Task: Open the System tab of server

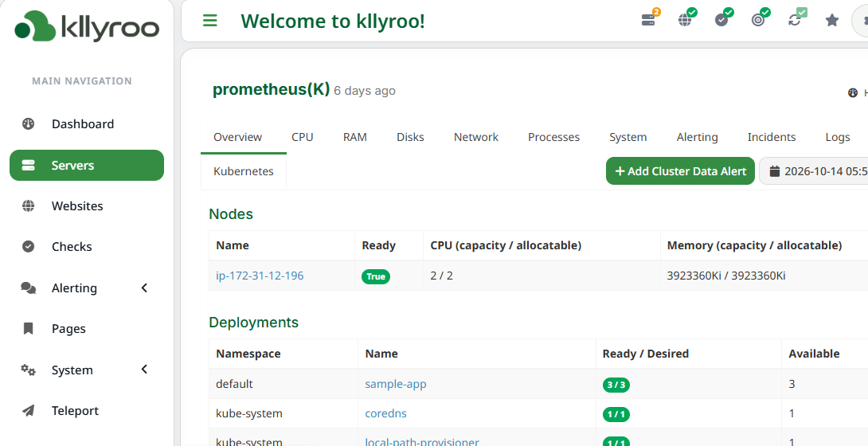Action: pos(628,137)
